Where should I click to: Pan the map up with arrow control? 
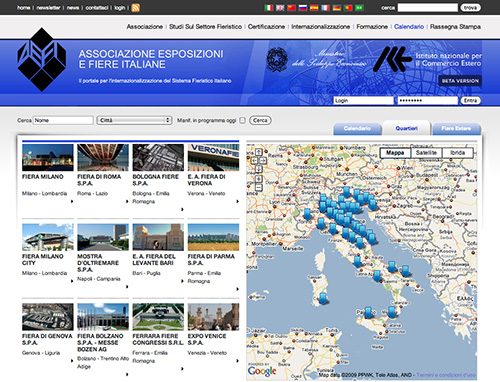[259, 152]
